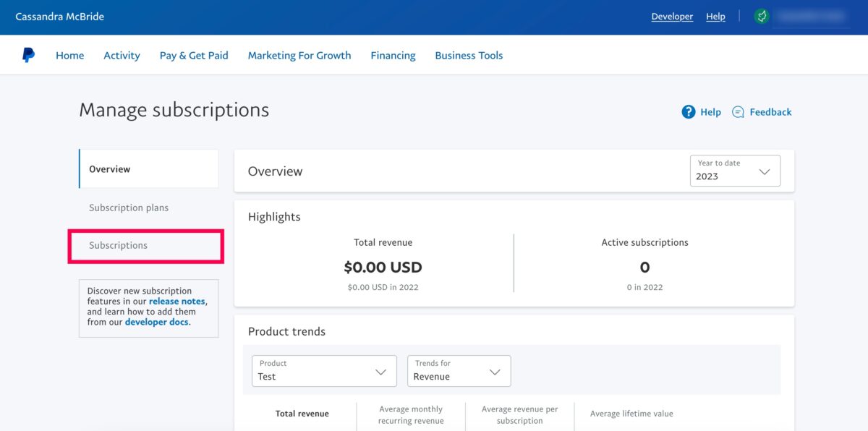
Task: Click the Feedback link
Action: point(770,112)
